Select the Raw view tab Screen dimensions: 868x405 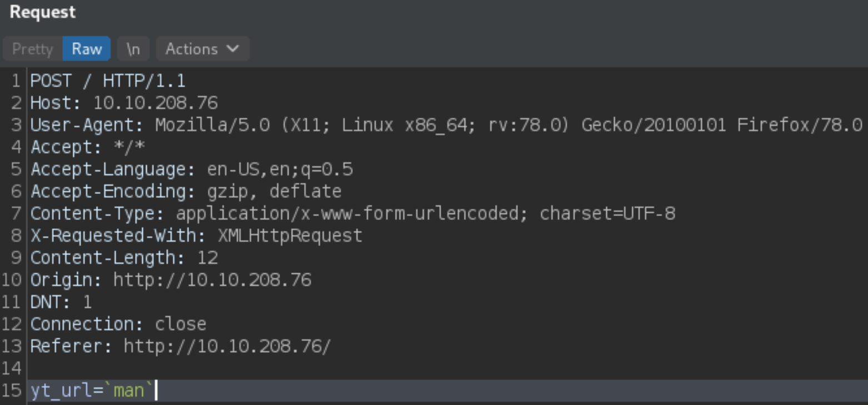[87, 49]
